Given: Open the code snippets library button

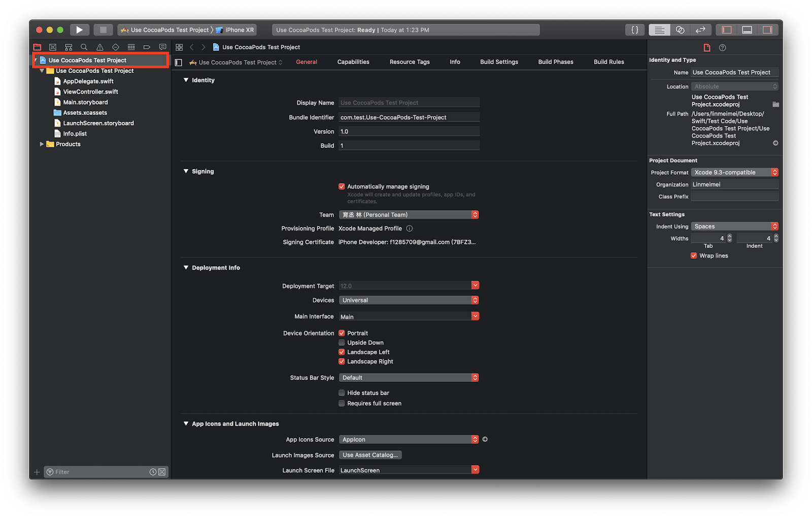Looking at the screenshot, I should (x=635, y=30).
